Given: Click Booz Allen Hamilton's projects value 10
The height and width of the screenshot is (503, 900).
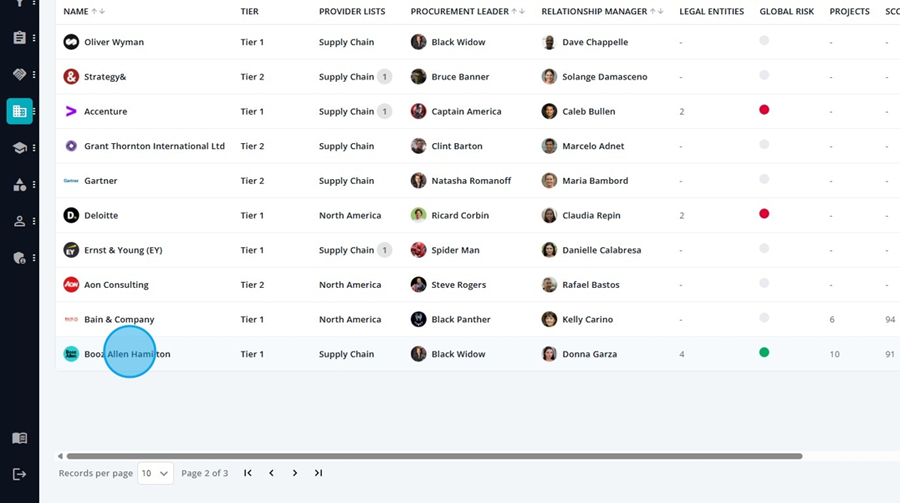Looking at the screenshot, I should [x=834, y=354].
